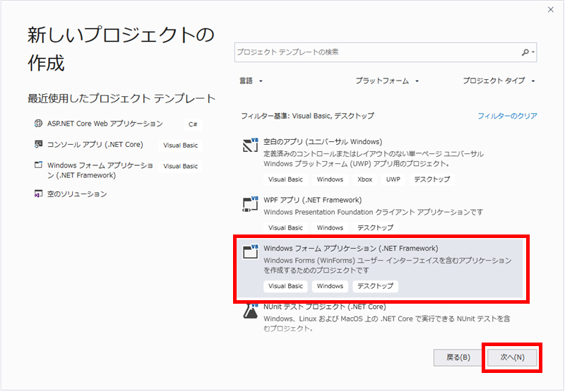Click the 空のソリューション icon

[38, 194]
